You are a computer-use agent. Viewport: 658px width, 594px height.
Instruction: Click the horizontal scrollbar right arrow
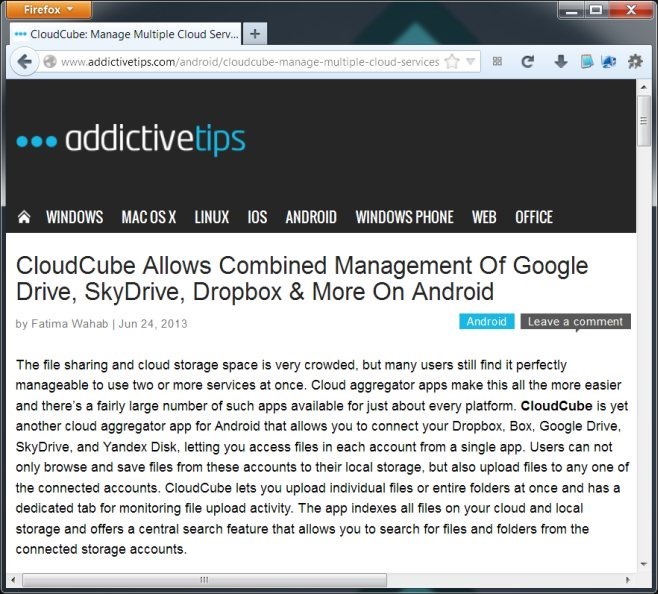(628, 580)
